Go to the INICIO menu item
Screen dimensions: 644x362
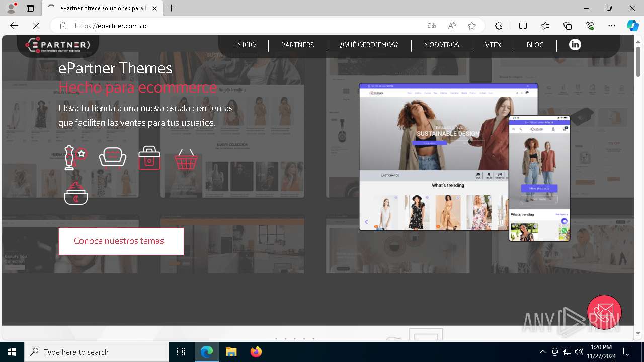[x=246, y=45]
